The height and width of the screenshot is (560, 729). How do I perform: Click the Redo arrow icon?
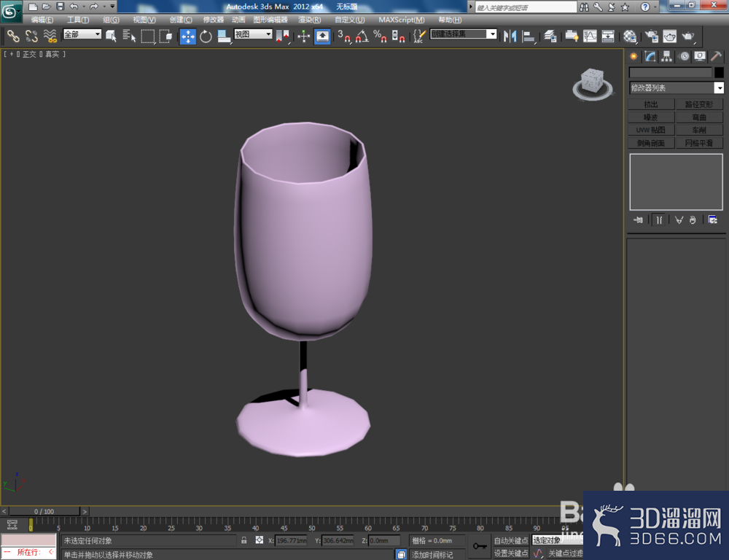click(x=94, y=7)
